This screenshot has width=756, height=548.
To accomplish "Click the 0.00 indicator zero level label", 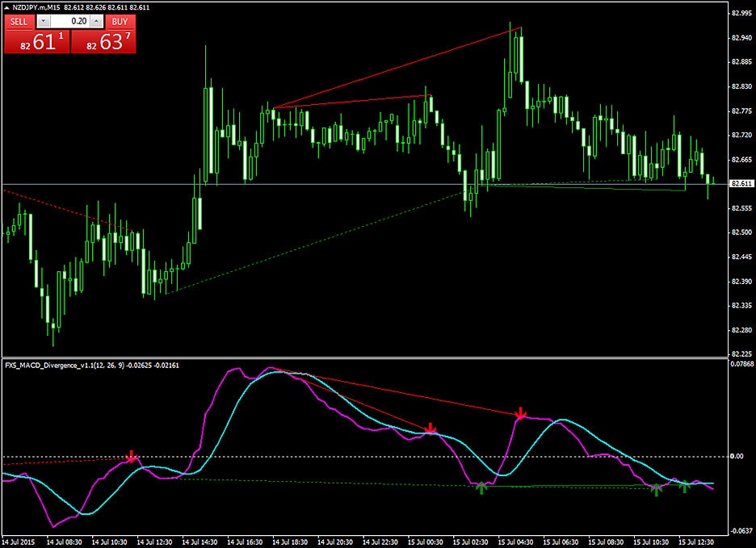I will tap(737, 457).
